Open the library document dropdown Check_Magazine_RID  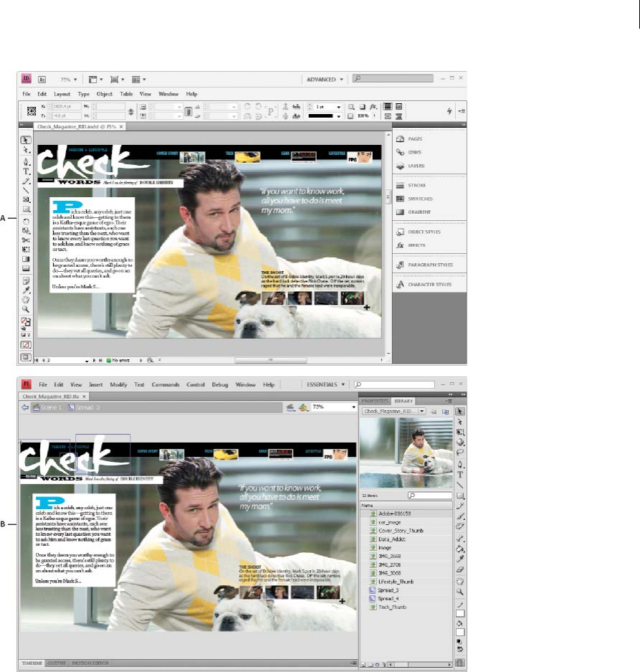(x=393, y=411)
